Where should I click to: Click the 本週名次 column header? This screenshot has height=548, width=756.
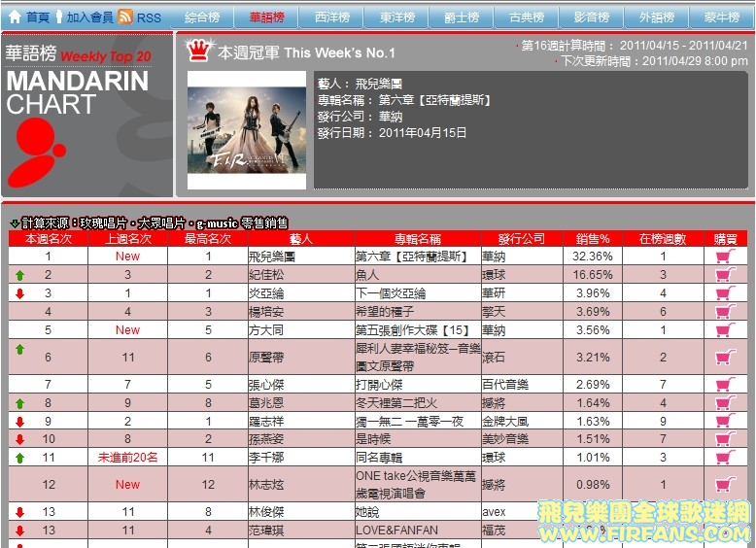click(49, 239)
